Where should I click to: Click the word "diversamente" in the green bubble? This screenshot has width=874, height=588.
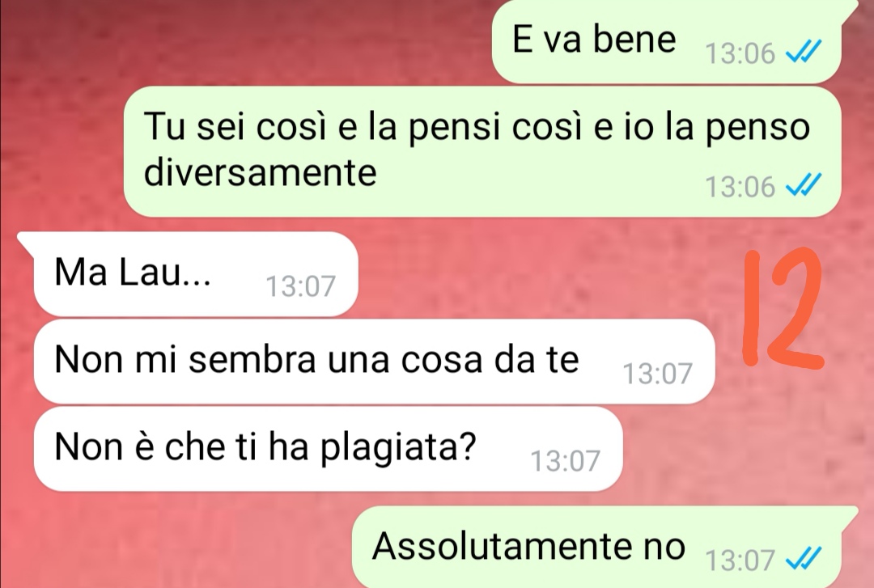[261, 172]
